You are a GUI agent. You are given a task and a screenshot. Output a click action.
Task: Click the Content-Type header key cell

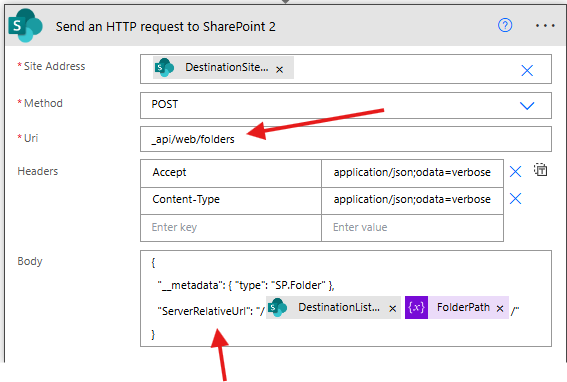click(x=231, y=201)
